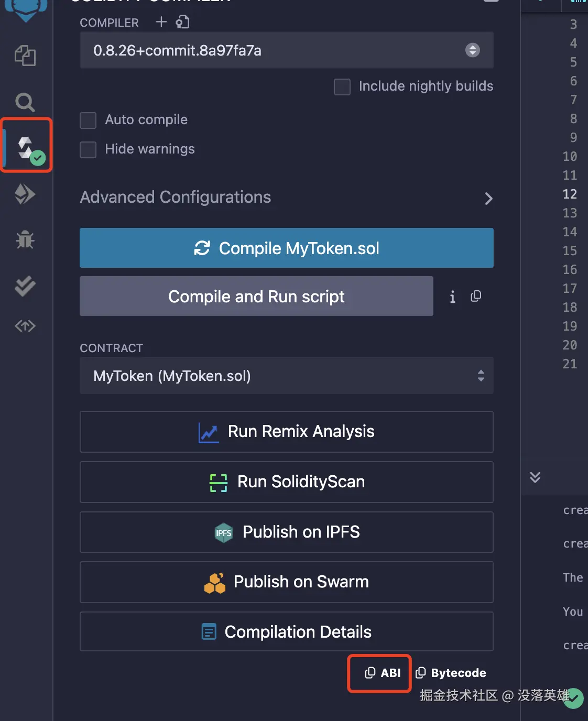Enable Include nightly builds checkbox
The height and width of the screenshot is (721, 588).
[x=342, y=86]
